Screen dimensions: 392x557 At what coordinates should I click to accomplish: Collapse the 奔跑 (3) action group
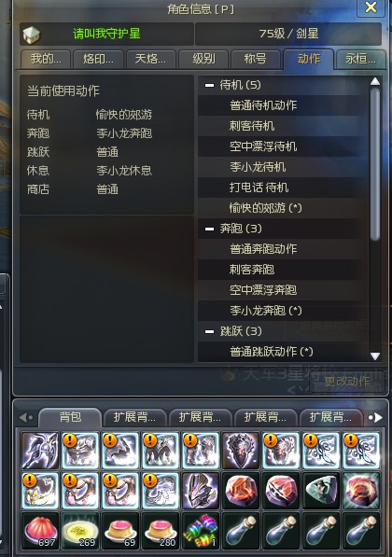pos(209,229)
